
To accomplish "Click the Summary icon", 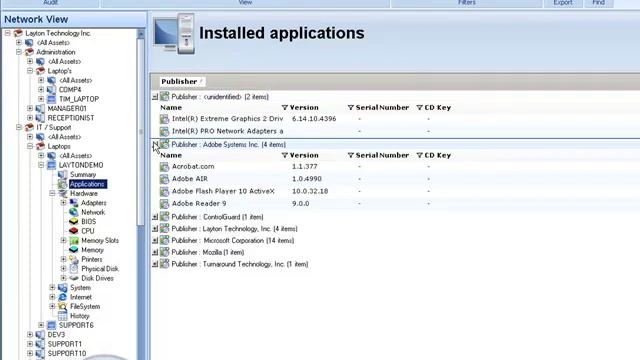I will pyautogui.click(x=62, y=175).
